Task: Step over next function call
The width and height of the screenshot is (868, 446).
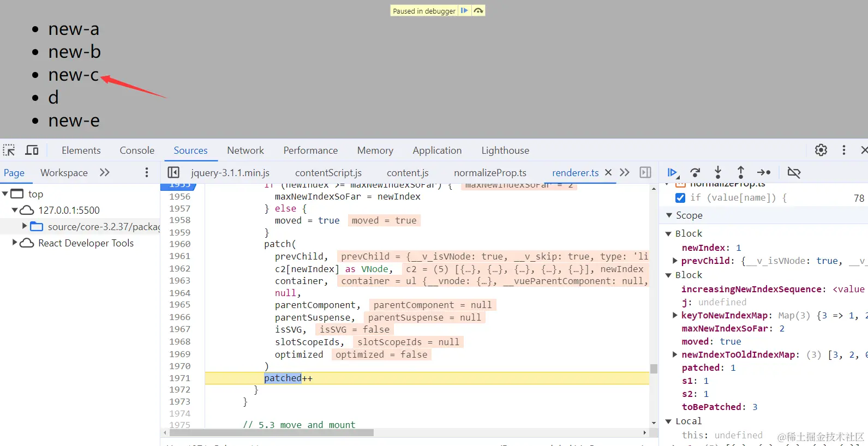Action: [695, 172]
